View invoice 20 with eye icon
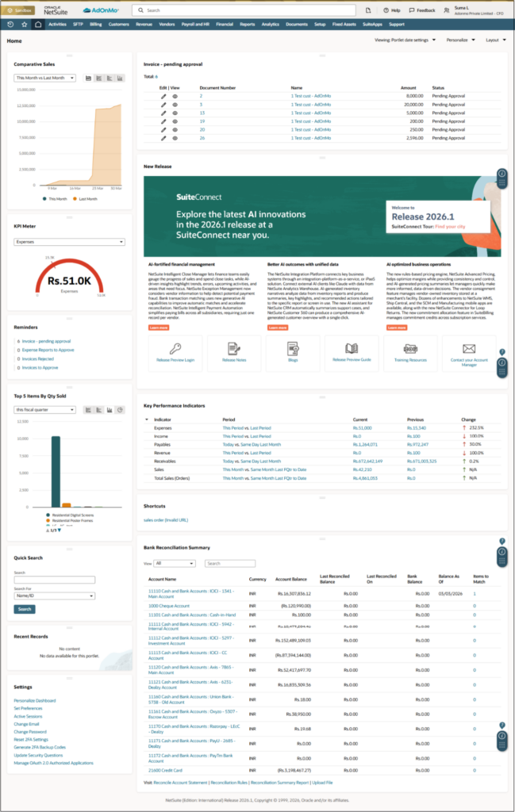The width and height of the screenshot is (515, 812). tap(175, 130)
